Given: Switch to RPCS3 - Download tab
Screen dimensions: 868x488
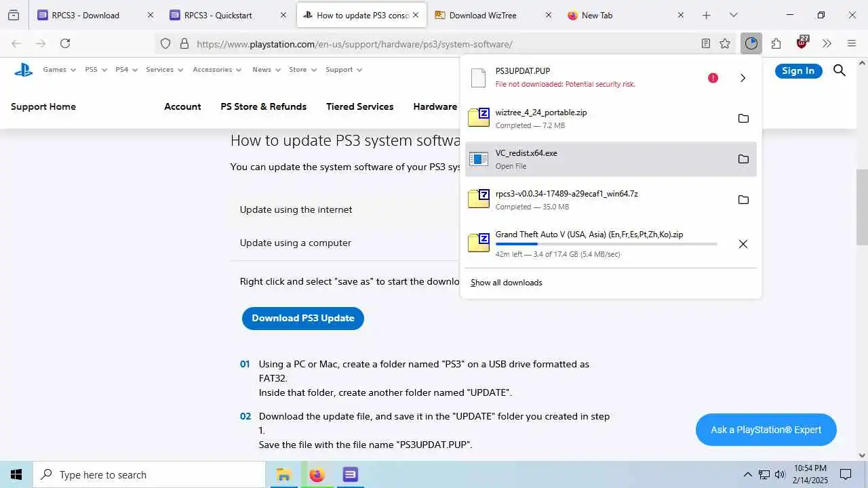Looking at the screenshot, I should (x=95, y=15).
